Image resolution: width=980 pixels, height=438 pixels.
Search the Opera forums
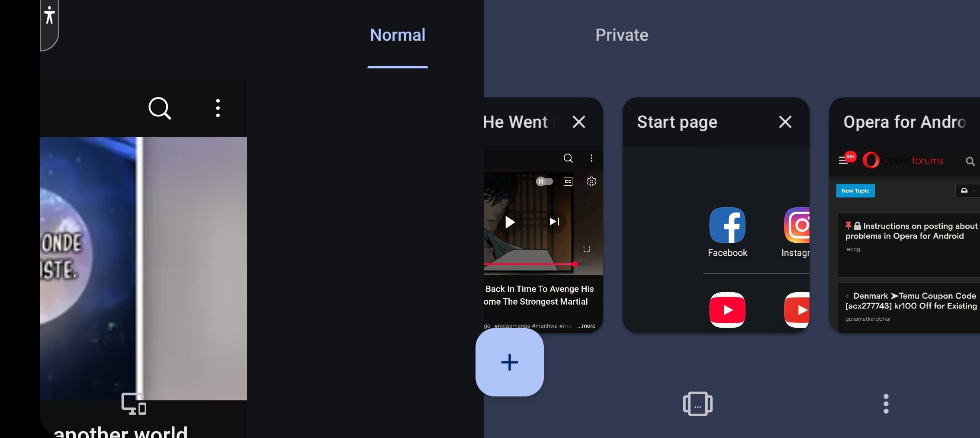(x=970, y=161)
